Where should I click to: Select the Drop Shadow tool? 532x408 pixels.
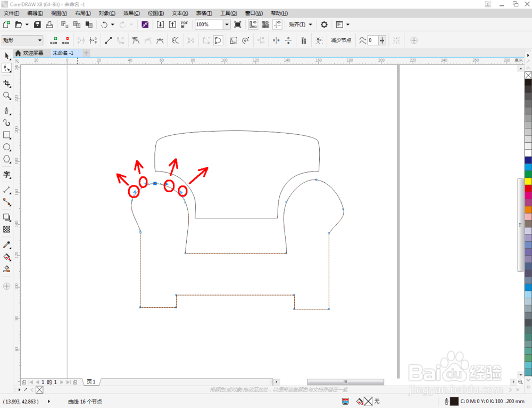[x=6, y=217]
